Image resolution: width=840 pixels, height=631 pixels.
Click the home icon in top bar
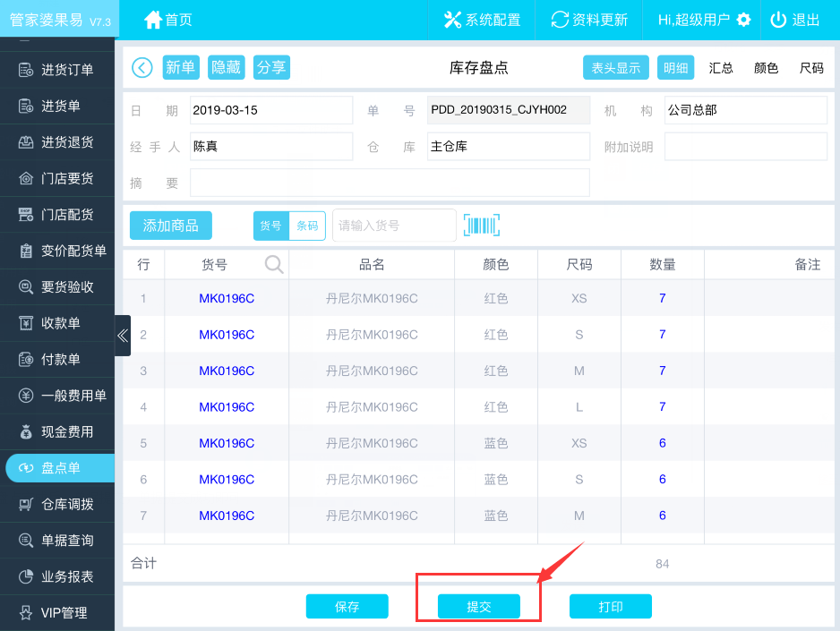(x=152, y=20)
